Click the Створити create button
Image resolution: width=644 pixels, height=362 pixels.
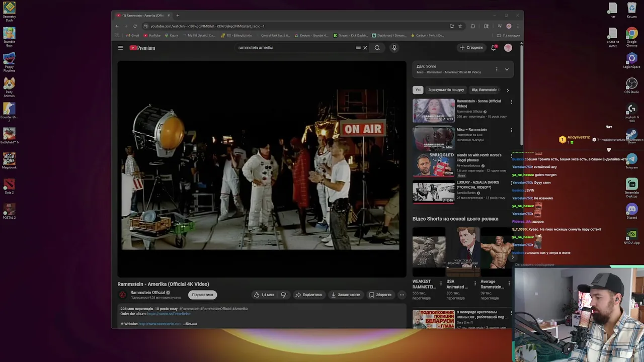[x=471, y=48]
